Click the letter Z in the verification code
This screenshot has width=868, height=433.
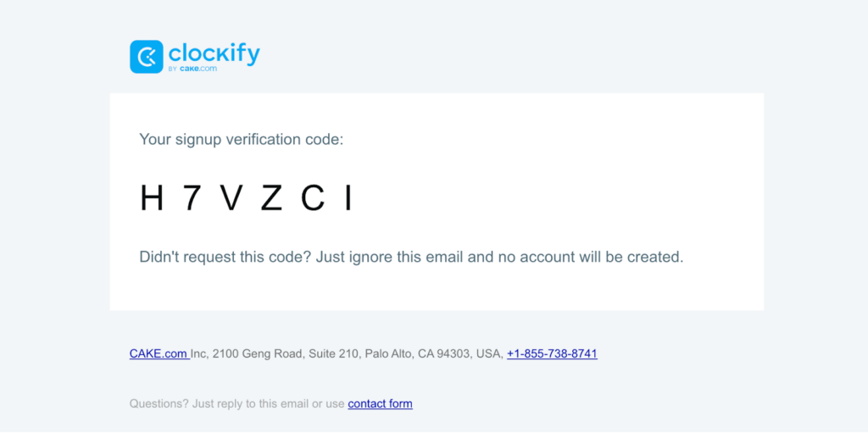pyautogui.click(x=271, y=198)
